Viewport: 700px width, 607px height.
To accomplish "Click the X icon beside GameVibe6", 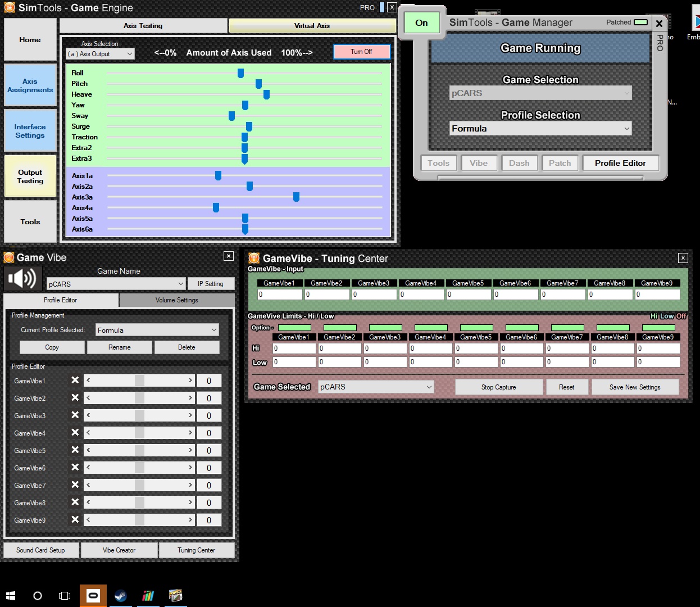I will (75, 468).
